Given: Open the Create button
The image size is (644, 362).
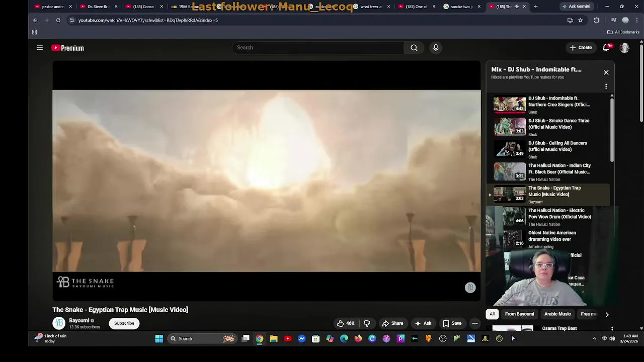Looking at the screenshot, I should point(580,48).
